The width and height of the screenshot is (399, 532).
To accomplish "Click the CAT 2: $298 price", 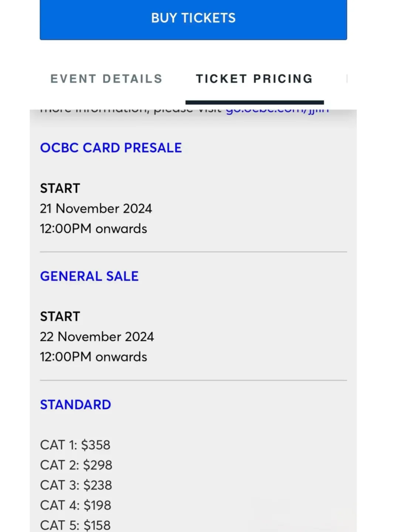I will click(76, 465).
